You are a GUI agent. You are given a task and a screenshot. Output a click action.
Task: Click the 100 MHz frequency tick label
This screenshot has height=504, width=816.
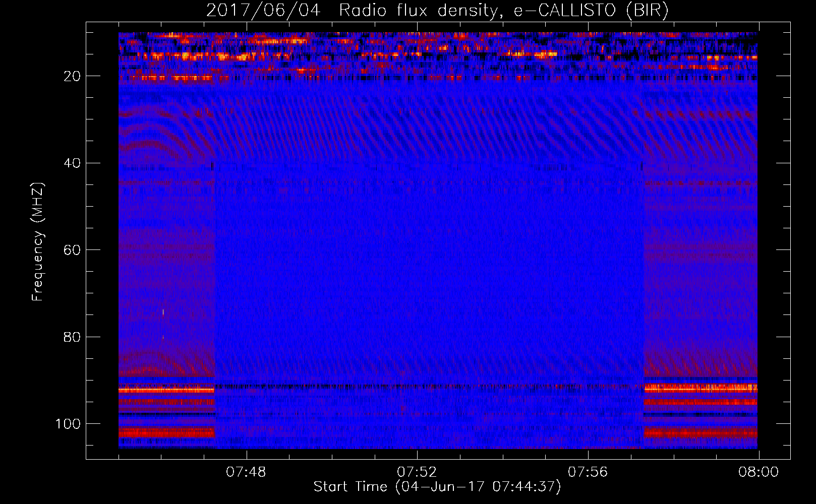pyautogui.click(x=68, y=424)
